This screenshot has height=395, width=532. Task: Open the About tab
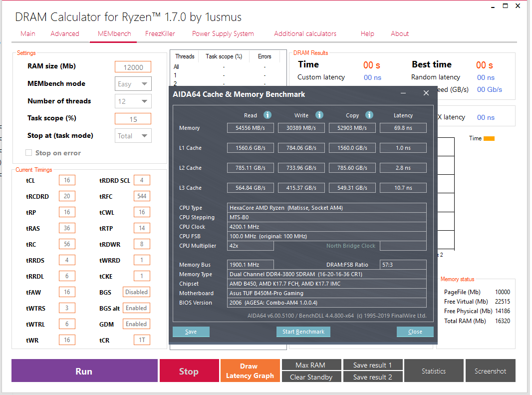(x=400, y=33)
